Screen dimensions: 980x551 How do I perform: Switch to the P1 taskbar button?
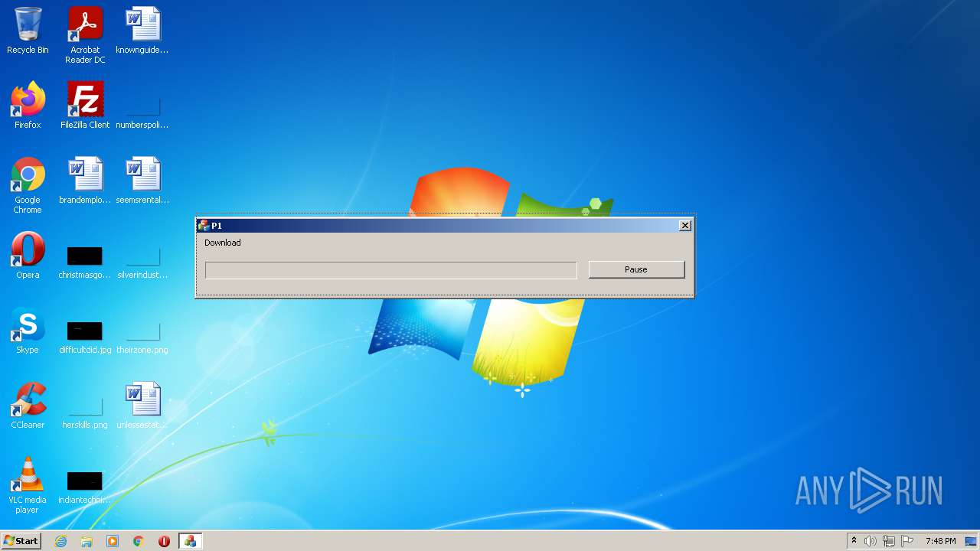(190, 541)
